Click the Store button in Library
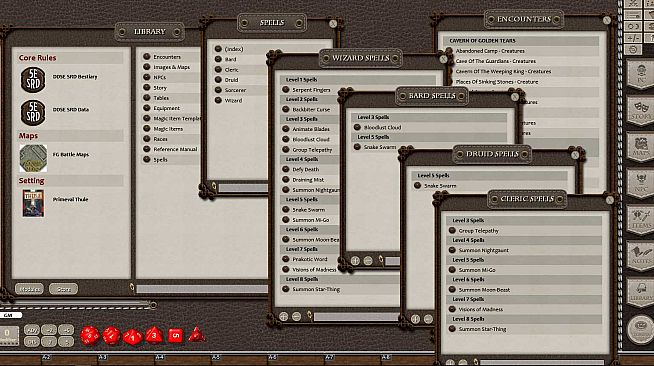654x366 pixels. tap(63, 288)
